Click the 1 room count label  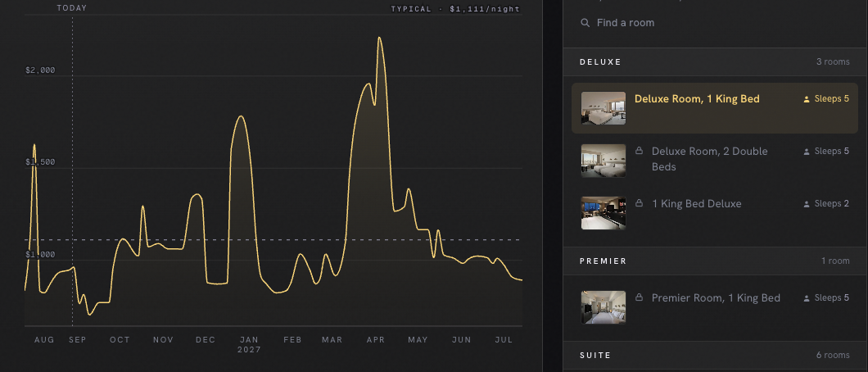click(x=835, y=261)
